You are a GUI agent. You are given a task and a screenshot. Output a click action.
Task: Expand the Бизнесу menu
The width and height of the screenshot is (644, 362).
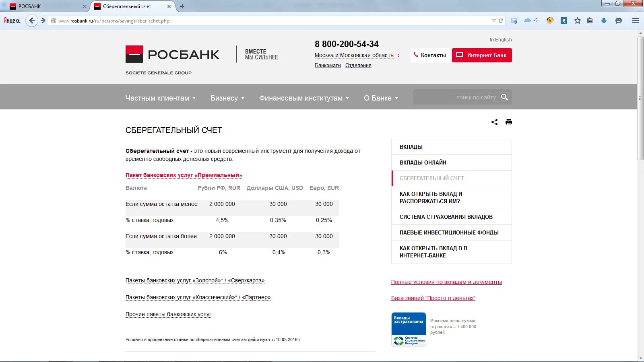pyautogui.click(x=227, y=98)
